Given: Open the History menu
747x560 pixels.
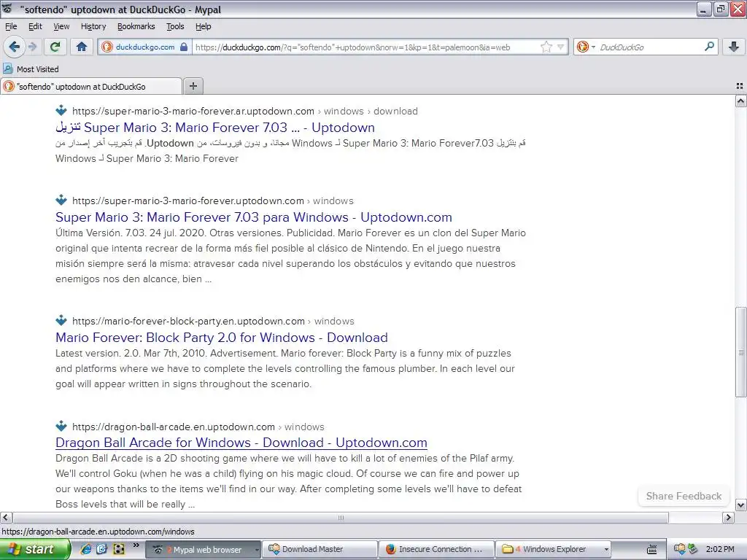Looking at the screenshot, I should [x=93, y=26].
